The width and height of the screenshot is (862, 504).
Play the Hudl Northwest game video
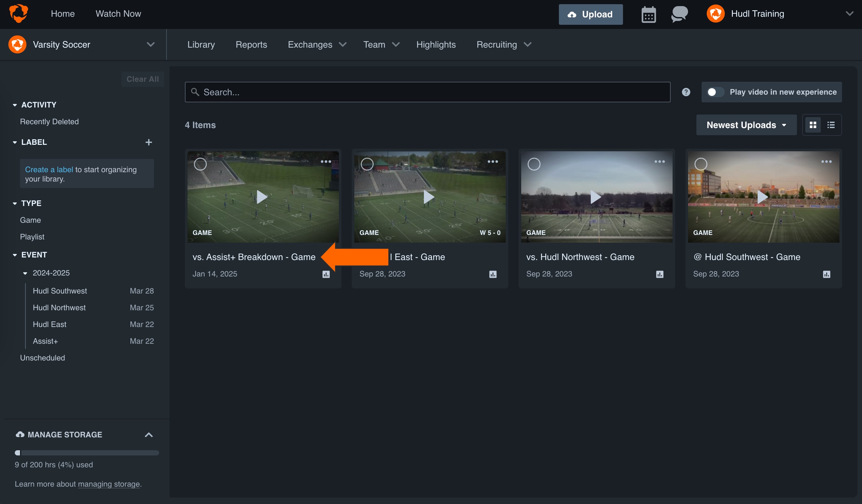tap(596, 197)
